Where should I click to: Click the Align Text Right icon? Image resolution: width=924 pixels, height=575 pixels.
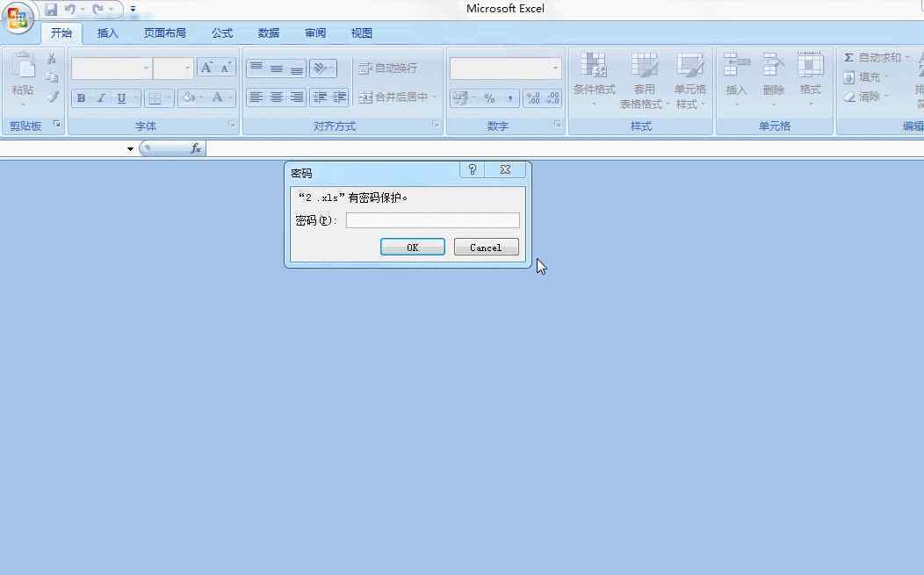(x=296, y=97)
